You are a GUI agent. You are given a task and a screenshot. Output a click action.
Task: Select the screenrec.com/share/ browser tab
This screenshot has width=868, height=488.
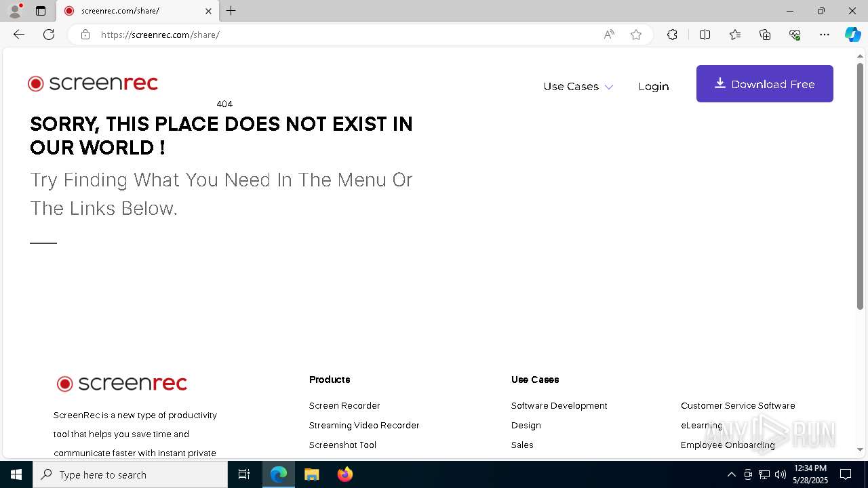click(x=138, y=11)
